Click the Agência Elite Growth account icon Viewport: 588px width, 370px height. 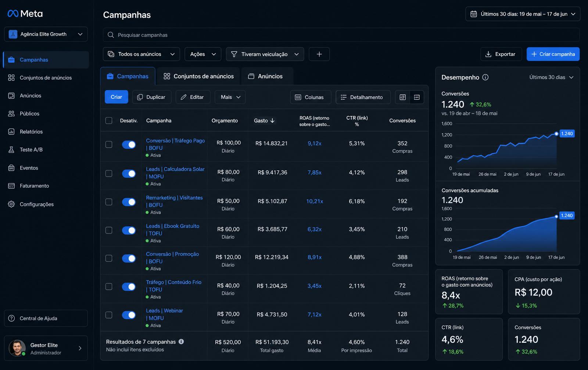pos(13,34)
